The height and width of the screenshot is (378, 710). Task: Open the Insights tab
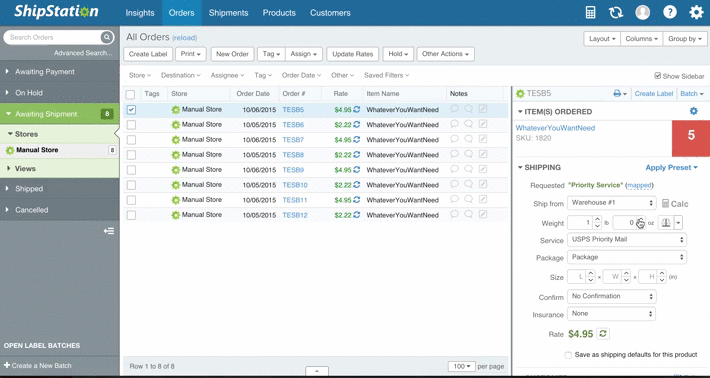coord(140,13)
